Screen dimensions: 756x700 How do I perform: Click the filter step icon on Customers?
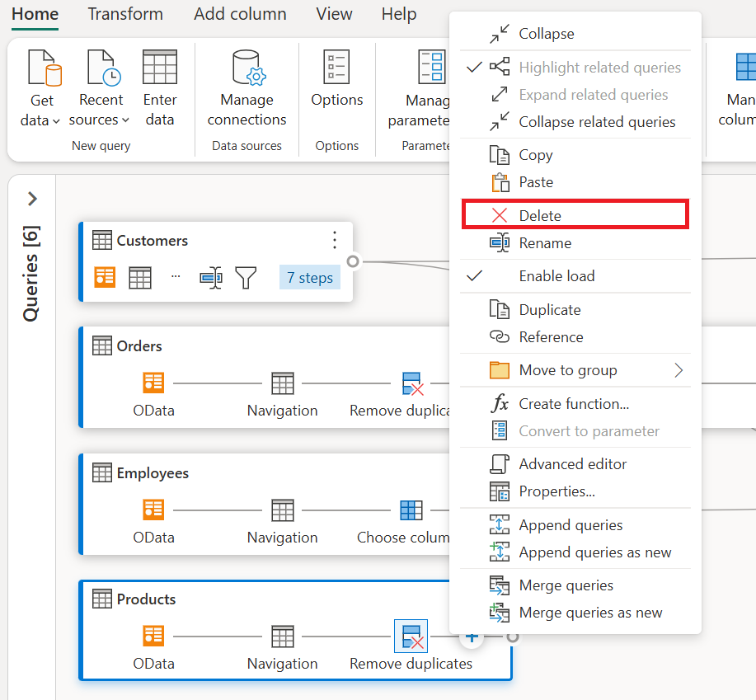[247, 278]
